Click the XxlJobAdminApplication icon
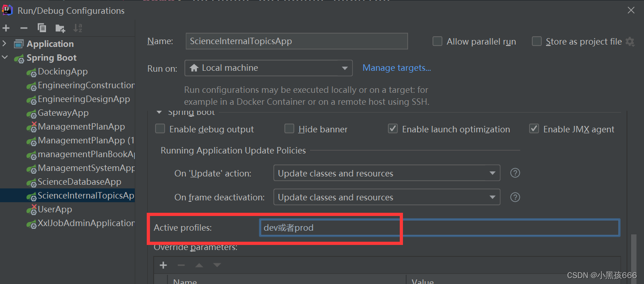The image size is (644, 284). tap(31, 224)
